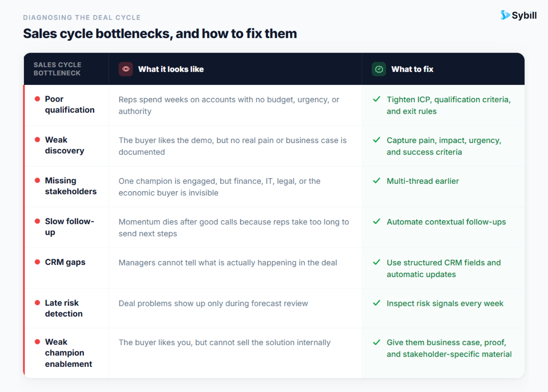Viewport: 548px width, 392px height.
Task: Select the 'CRM gaps' row label
Action: (x=65, y=262)
